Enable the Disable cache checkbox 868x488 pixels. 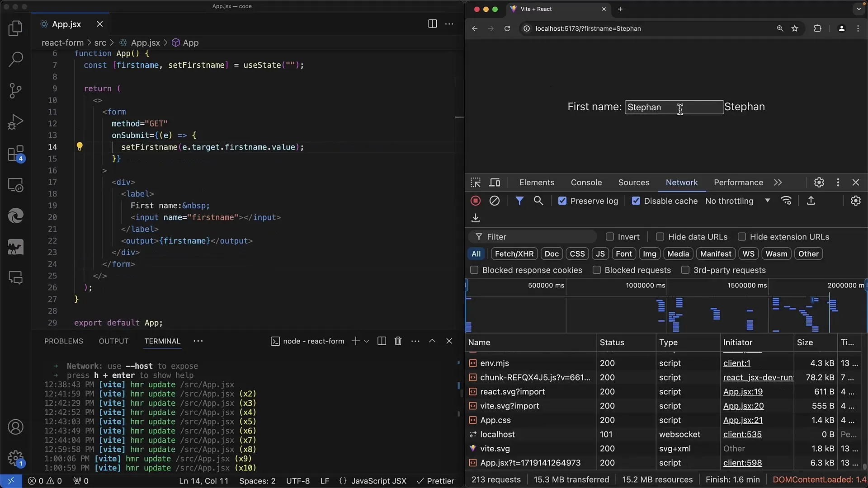coord(636,201)
